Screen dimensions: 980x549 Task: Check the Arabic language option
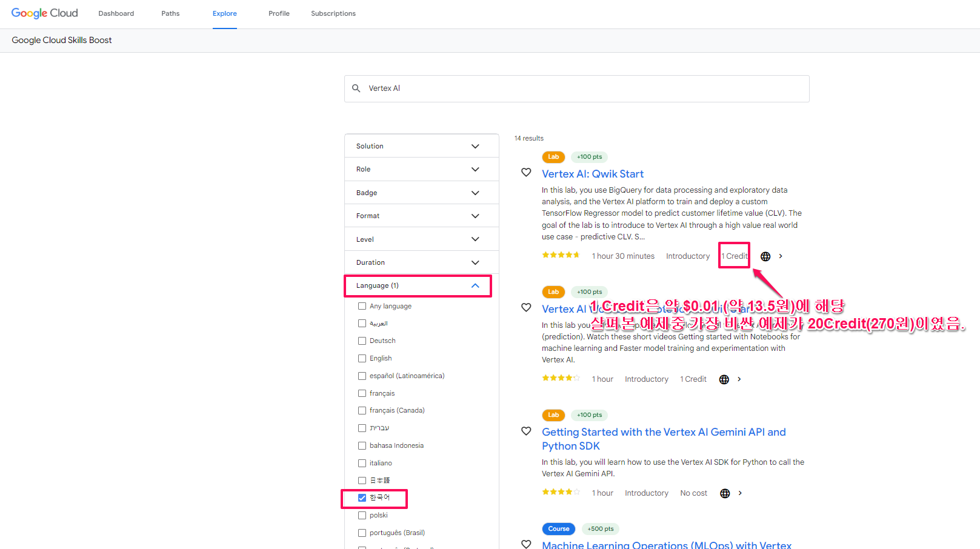362,324
